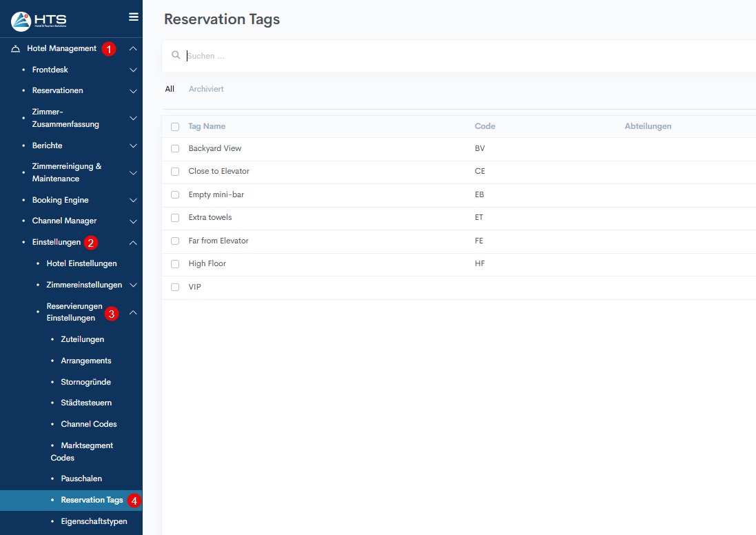Click into the Suchen search field
Image resolution: width=756 pixels, height=535 pixels.
coord(413,56)
